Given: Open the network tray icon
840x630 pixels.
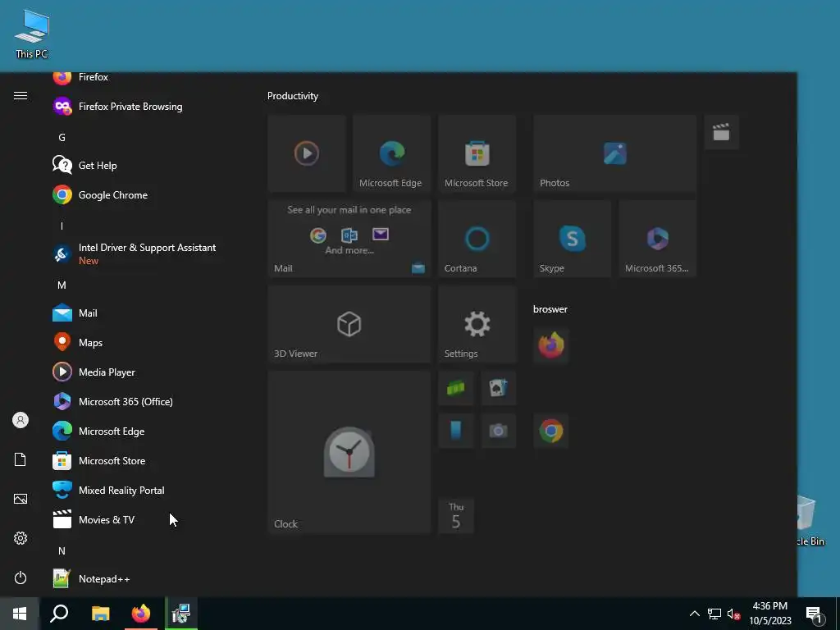Looking at the screenshot, I should click(x=714, y=614).
